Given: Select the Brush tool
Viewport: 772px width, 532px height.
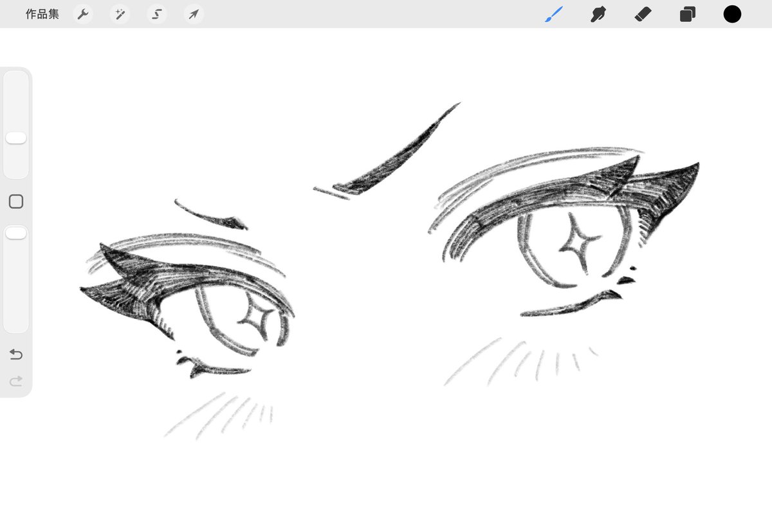Looking at the screenshot, I should pyautogui.click(x=554, y=14).
